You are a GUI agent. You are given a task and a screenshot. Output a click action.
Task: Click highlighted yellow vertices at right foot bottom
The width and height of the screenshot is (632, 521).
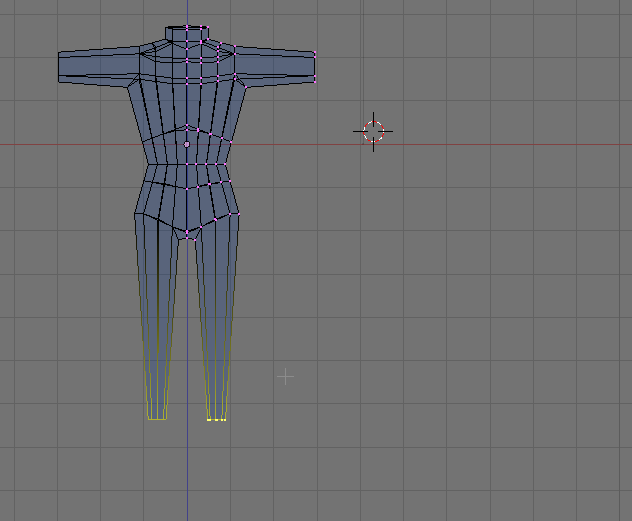click(216, 420)
